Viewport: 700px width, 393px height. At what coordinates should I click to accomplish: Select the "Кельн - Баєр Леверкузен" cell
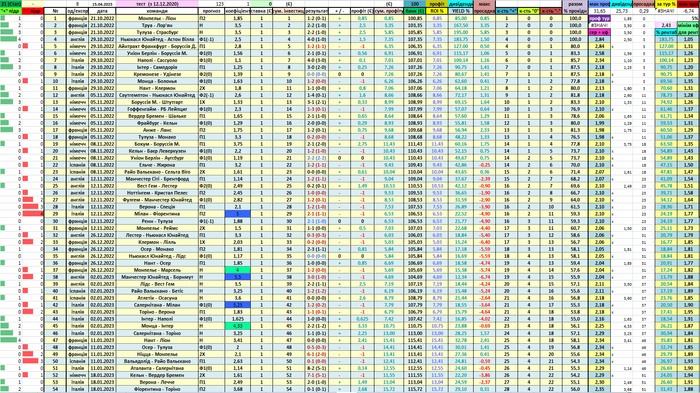click(x=157, y=151)
